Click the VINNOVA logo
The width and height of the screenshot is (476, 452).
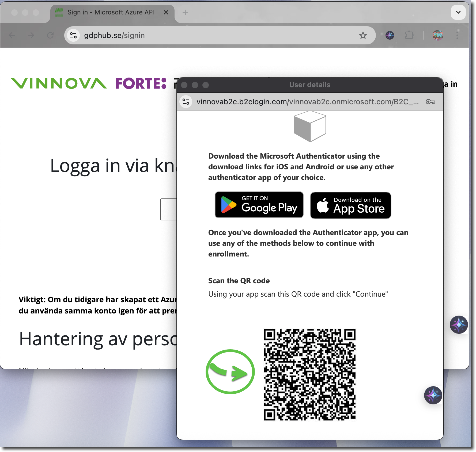pos(59,83)
